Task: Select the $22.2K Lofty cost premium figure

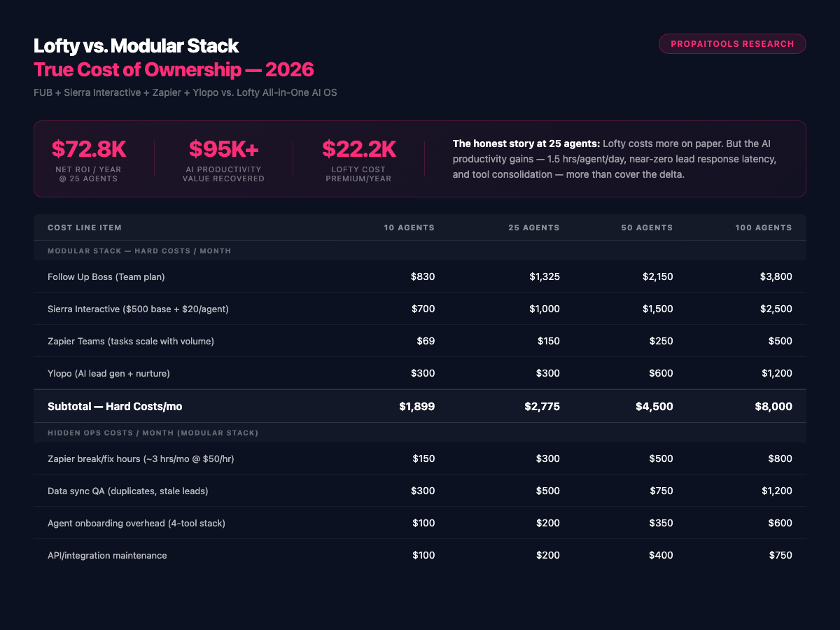Action: click(x=359, y=148)
